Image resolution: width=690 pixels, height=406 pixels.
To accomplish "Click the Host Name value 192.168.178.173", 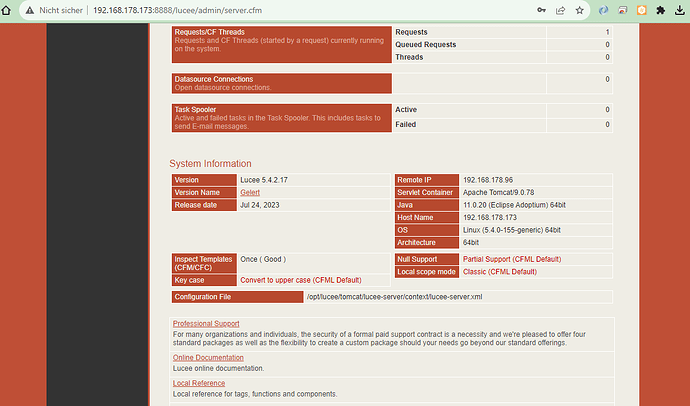I will coord(490,217).
